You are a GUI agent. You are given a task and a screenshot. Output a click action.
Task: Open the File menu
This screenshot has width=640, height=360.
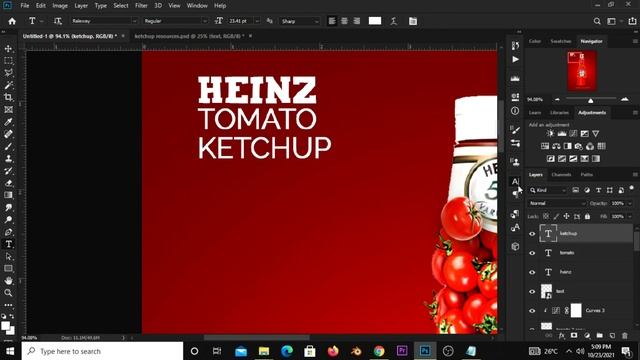25,6
